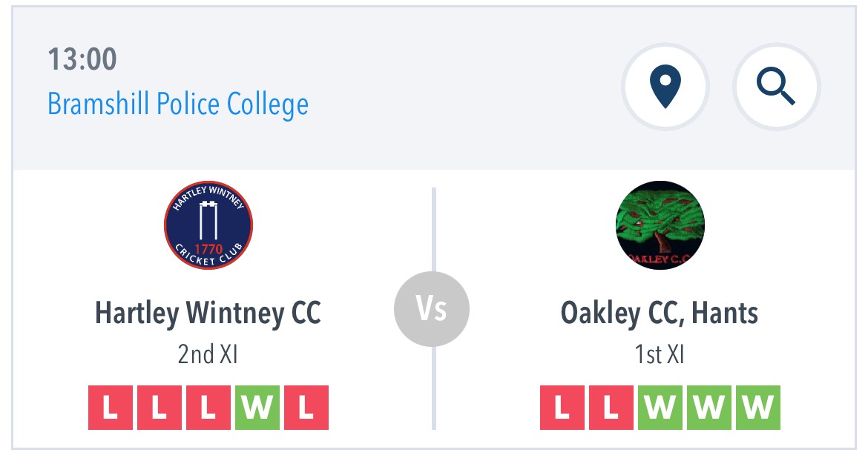Image resolution: width=868 pixels, height=461 pixels.
Task: Click Oakley's first green W result badge
Action: pyautogui.click(x=660, y=408)
